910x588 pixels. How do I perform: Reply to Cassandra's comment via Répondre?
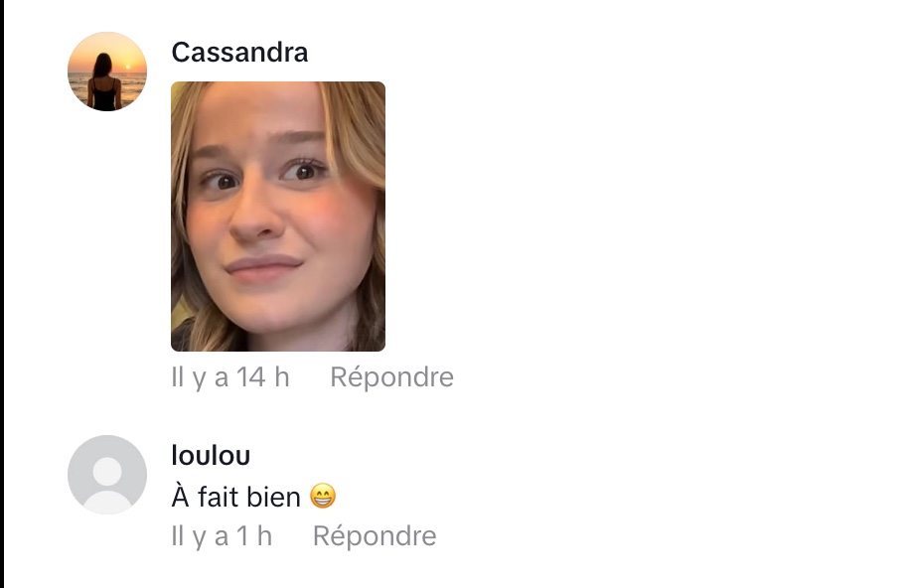click(391, 377)
